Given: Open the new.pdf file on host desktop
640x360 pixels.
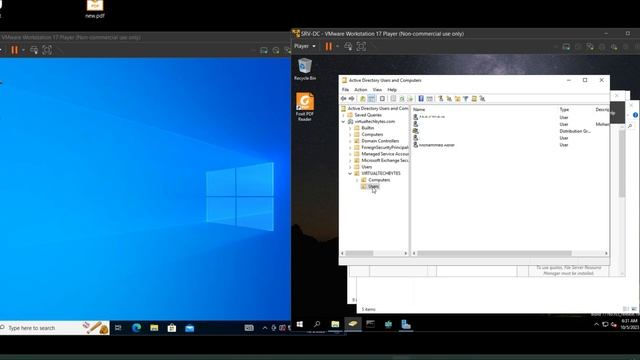Looking at the screenshot, I should [x=95, y=9].
